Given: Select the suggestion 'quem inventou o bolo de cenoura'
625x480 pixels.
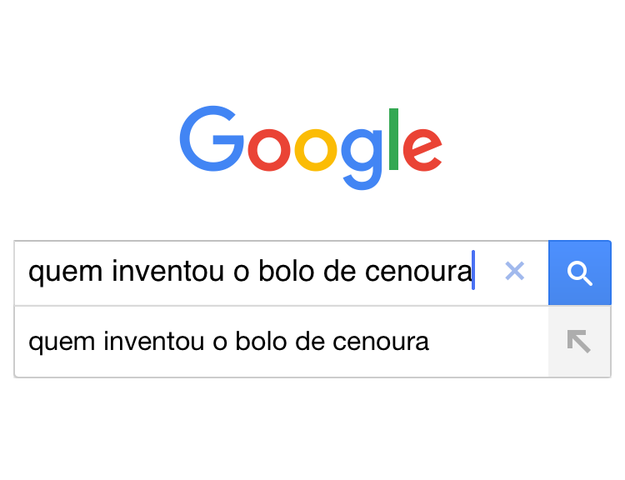Looking at the screenshot, I should tap(281, 342).
